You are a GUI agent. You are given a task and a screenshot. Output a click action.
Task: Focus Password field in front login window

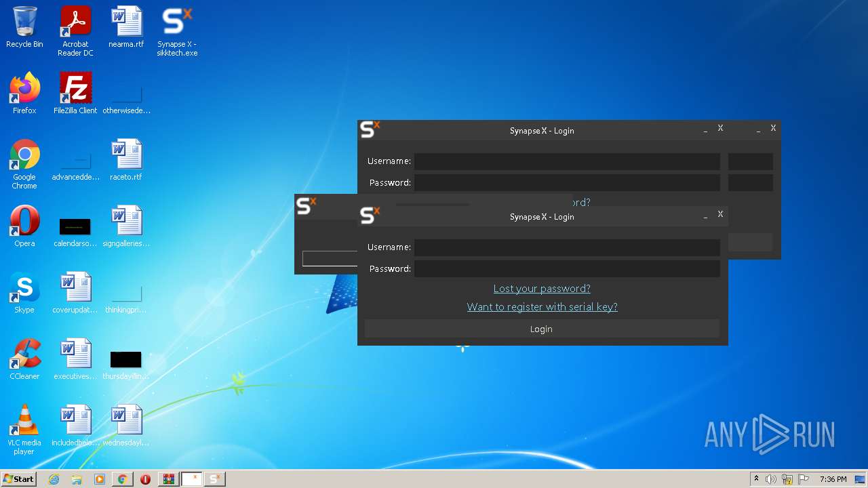point(567,269)
